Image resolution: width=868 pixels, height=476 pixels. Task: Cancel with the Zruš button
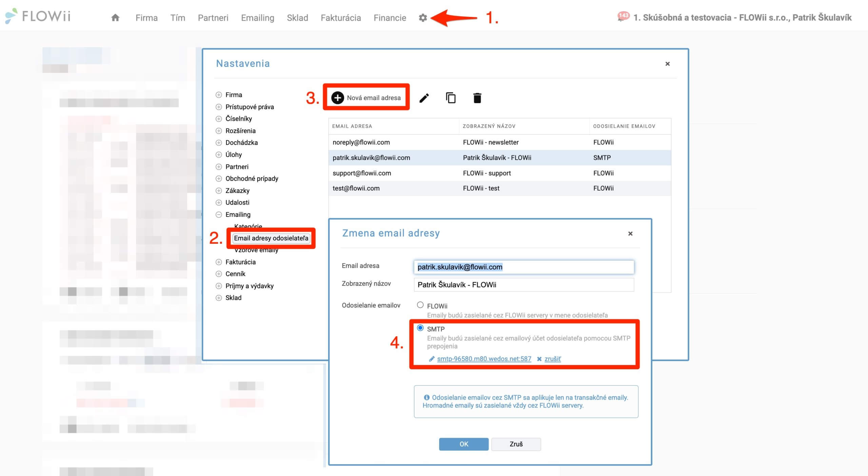(x=516, y=444)
